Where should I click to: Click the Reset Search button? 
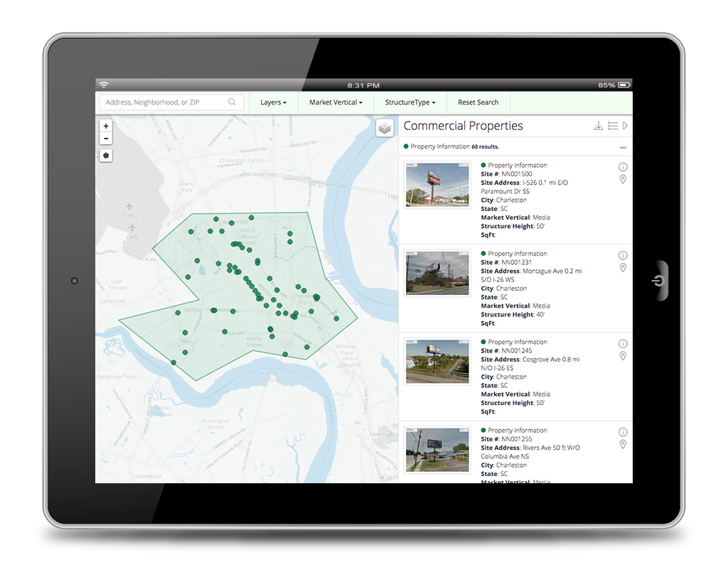[478, 102]
